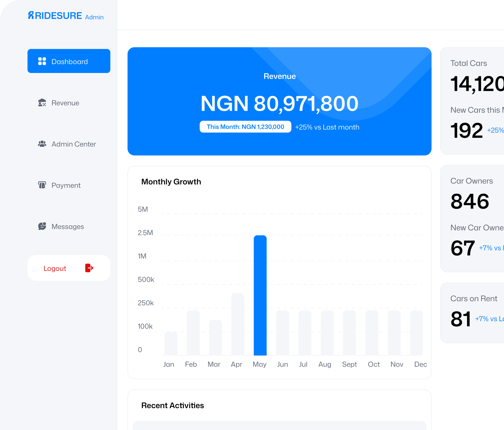Go to the Revenue page
Image resolution: width=504 pixels, height=430 pixels.
(x=65, y=103)
